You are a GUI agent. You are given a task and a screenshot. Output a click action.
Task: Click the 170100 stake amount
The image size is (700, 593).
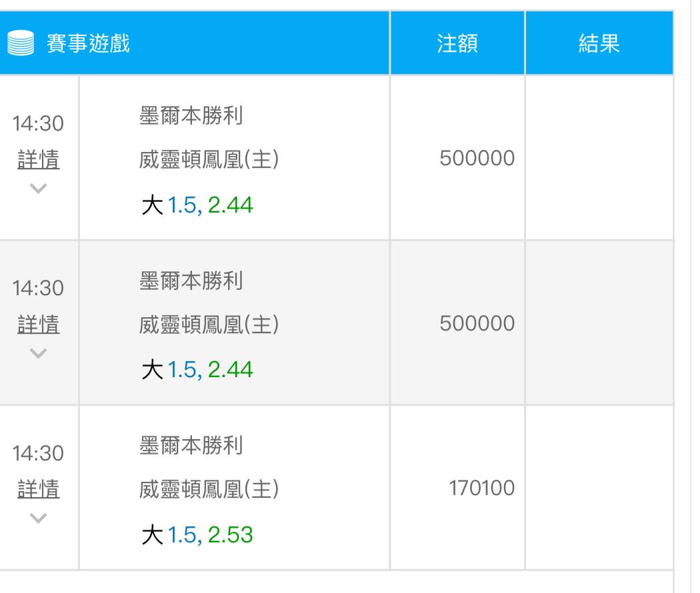[482, 488]
